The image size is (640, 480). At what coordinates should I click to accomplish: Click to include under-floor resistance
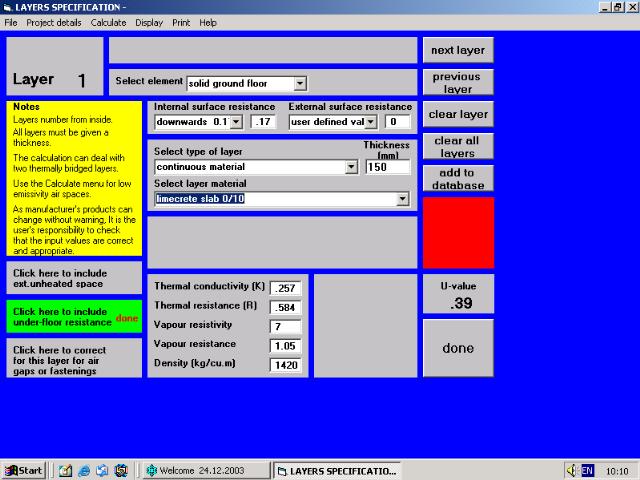(x=74, y=317)
